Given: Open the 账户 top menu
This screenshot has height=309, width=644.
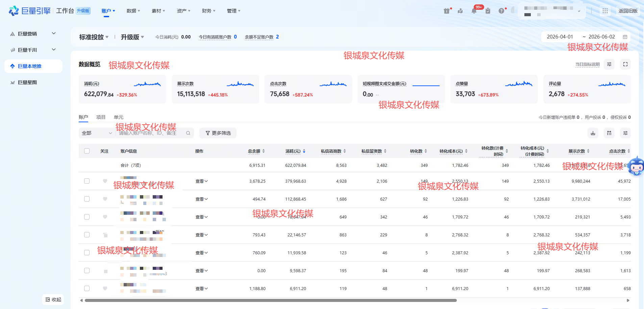Looking at the screenshot, I should point(108,11).
